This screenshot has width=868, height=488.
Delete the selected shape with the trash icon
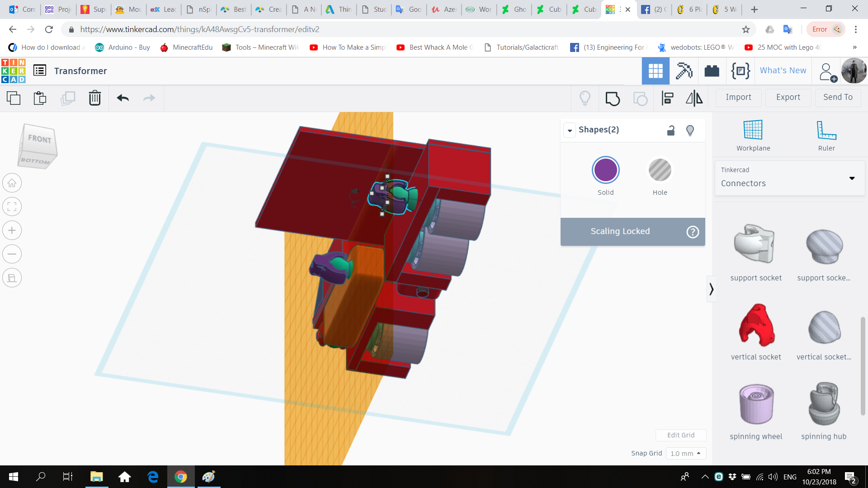coord(95,98)
